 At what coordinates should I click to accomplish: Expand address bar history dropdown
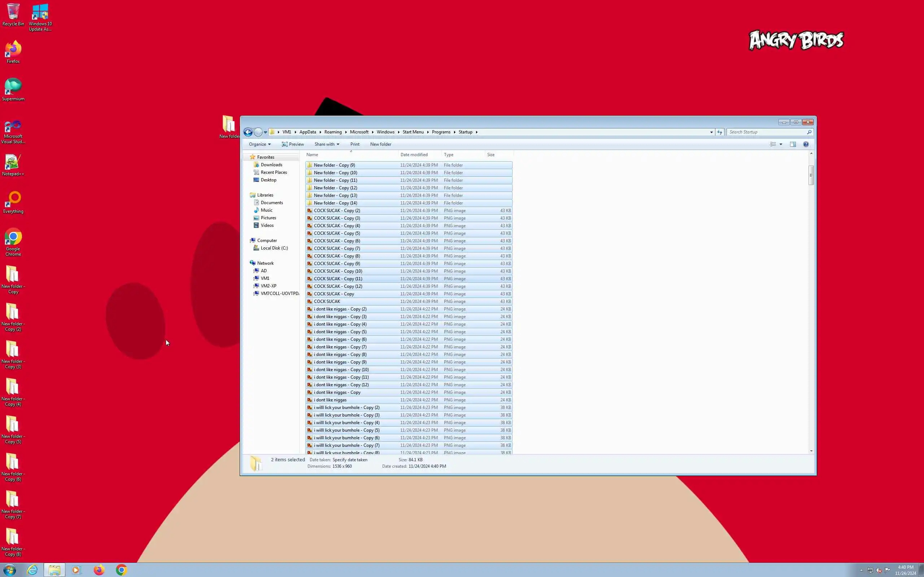(711, 132)
